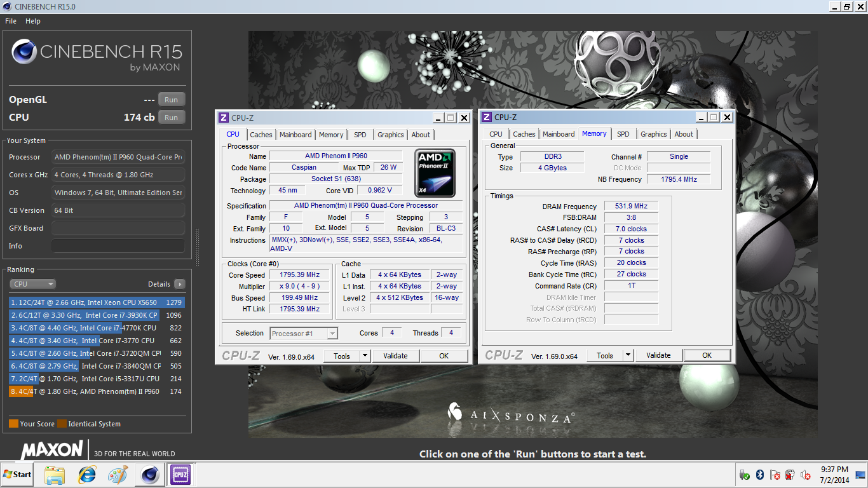Click Tools button in right CPU-Z window
Screen dimensions: 868x488
pyautogui.click(x=605, y=355)
